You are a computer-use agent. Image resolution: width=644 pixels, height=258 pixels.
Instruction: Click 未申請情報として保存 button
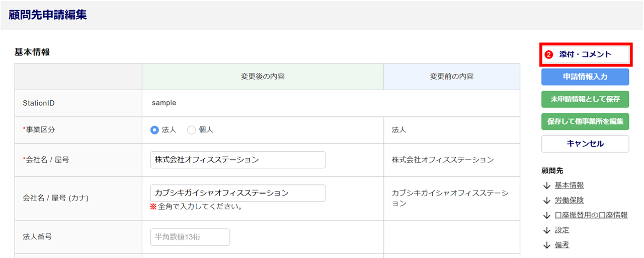tap(585, 99)
